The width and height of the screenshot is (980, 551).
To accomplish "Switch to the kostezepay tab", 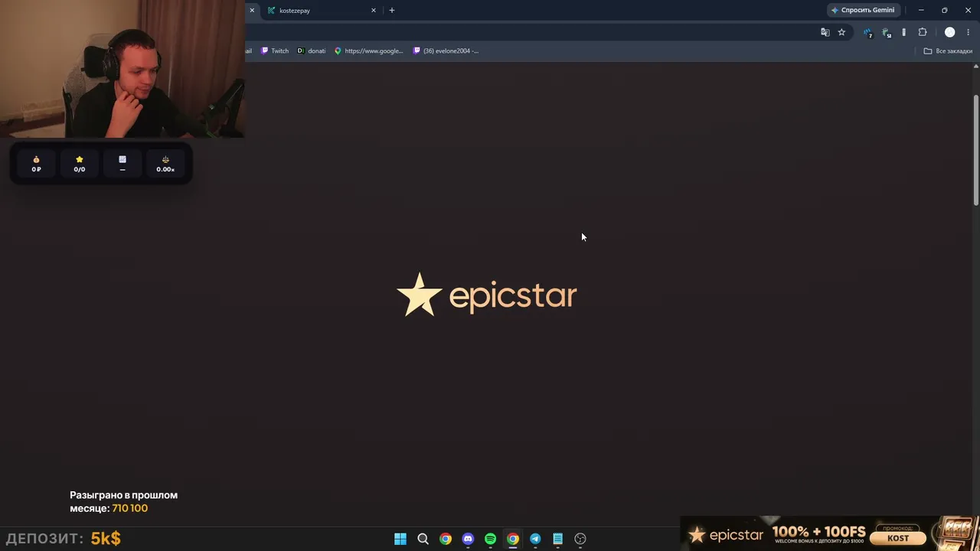I will click(x=321, y=11).
